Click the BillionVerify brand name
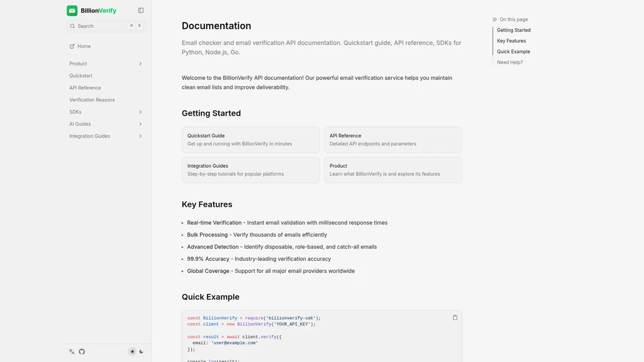The height and width of the screenshot is (362, 644). (x=99, y=11)
